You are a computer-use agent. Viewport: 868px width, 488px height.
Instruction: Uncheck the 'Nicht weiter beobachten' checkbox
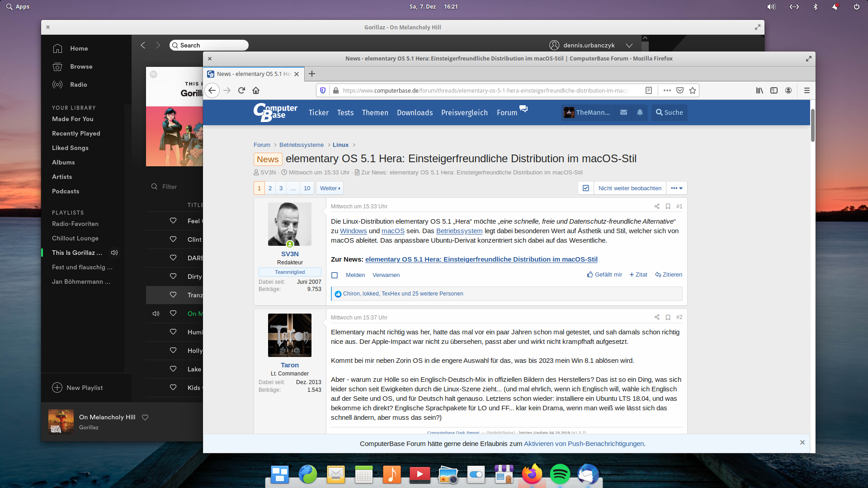pos(585,188)
